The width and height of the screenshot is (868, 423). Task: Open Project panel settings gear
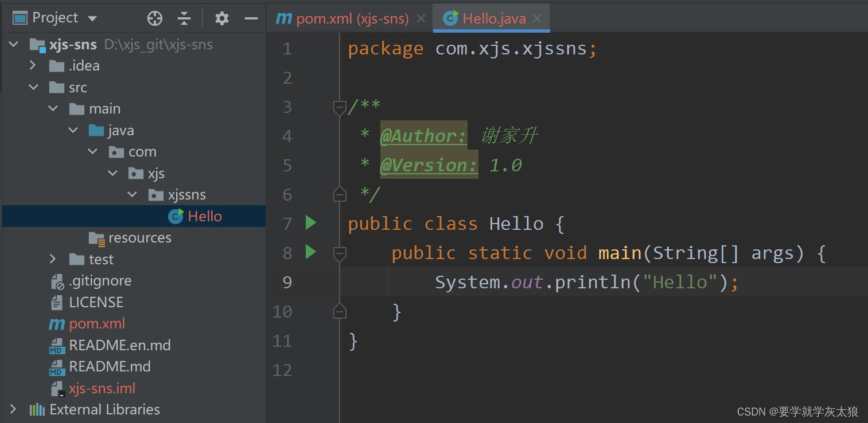pyautogui.click(x=221, y=18)
